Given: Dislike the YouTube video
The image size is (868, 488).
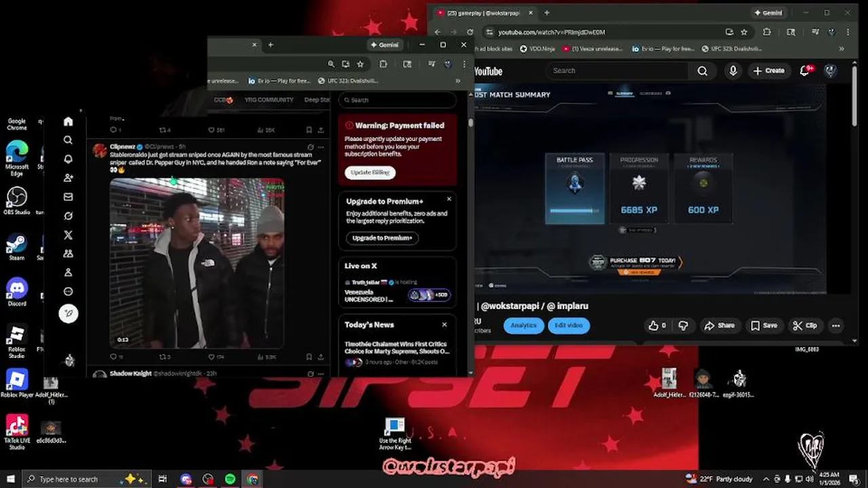Looking at the screenshot, I should [684, 325].
